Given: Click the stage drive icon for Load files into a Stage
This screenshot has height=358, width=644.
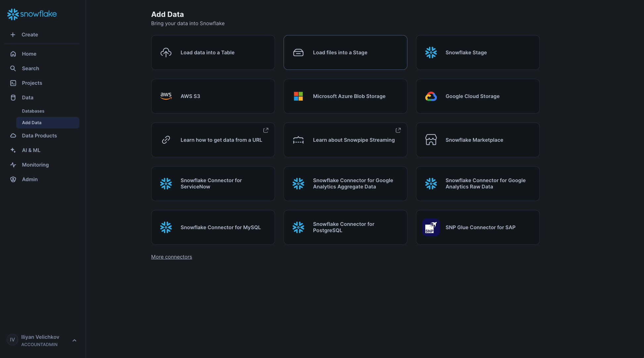Looking at the screenshot, I should click(x=298, y=53).
